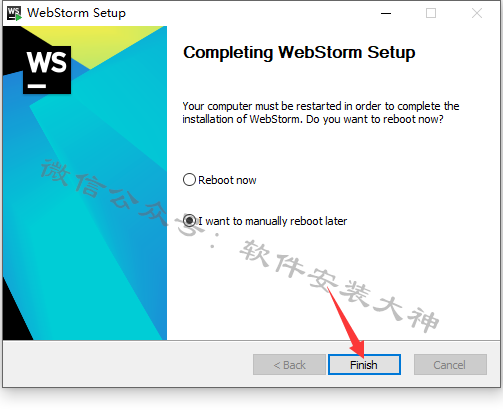Click the 'Reboot now' option label

click(x=227, y=180)
